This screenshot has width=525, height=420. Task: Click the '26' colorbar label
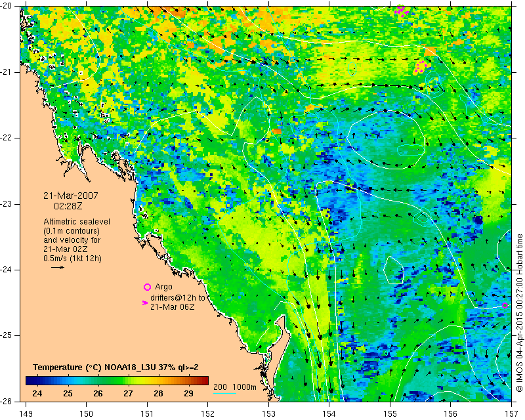98,393
